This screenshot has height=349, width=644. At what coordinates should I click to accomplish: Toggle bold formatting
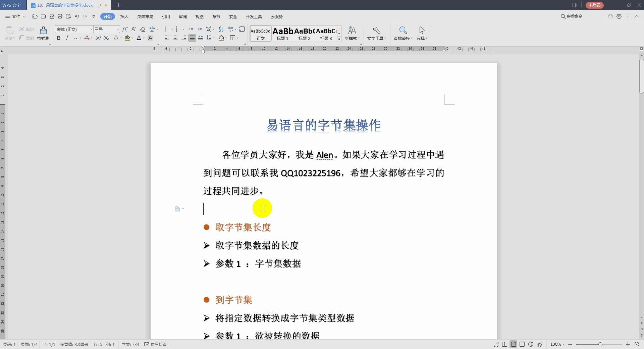(x=59, y=38)
